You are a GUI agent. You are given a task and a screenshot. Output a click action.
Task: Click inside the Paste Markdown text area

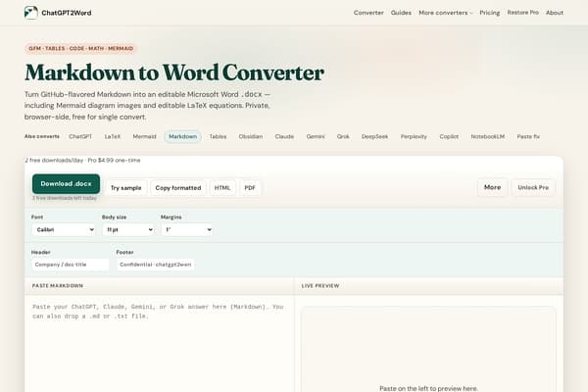point(160,343)
